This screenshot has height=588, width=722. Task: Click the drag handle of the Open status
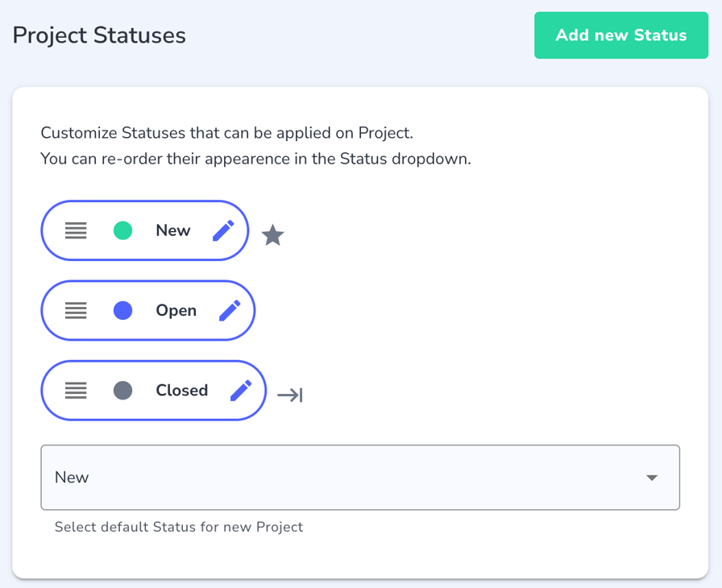[76, 310]
